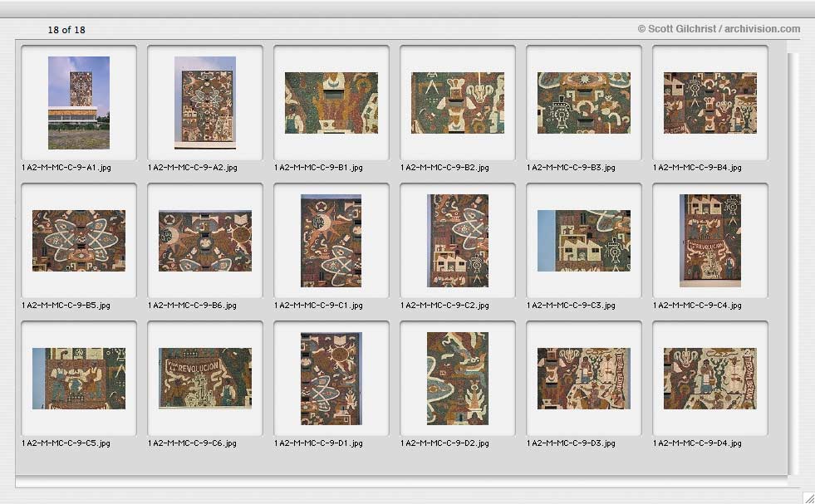The image size is (815, 504).
Task: Open the 1A2-M-MC-C-9-B5.jpg thumbnail
Action: 78,241
